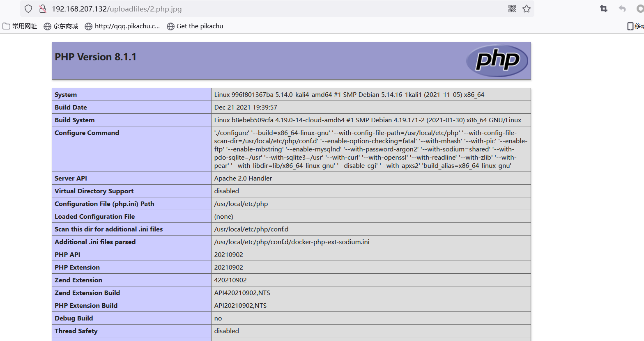
Task: Click the Server API label
Action: coord(71,179)
